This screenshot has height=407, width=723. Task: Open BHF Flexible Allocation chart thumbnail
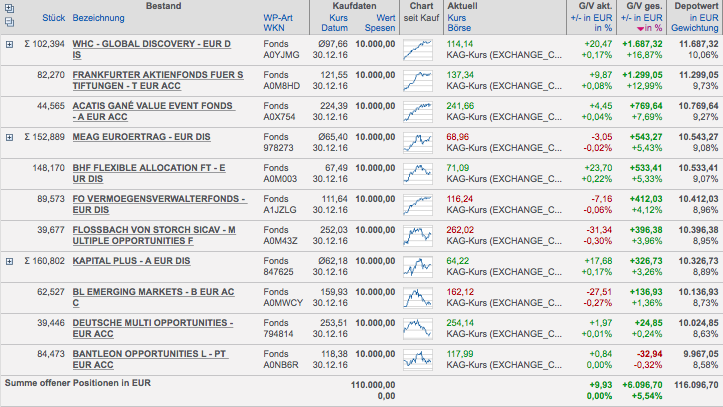click(x=418, y=173)
